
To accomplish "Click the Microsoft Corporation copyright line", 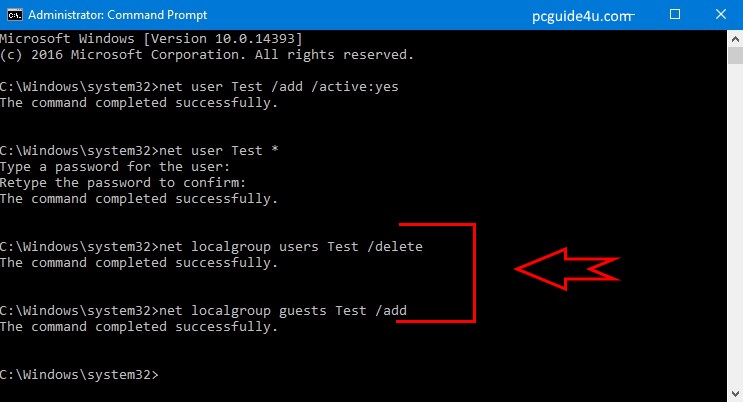I will tap(207, 54).
